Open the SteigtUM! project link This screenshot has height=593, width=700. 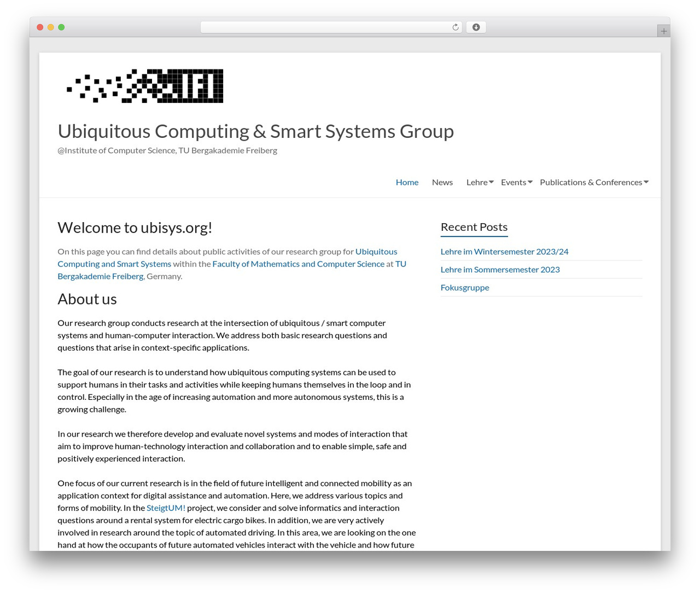pyautogui.click(x=166, y=508)
